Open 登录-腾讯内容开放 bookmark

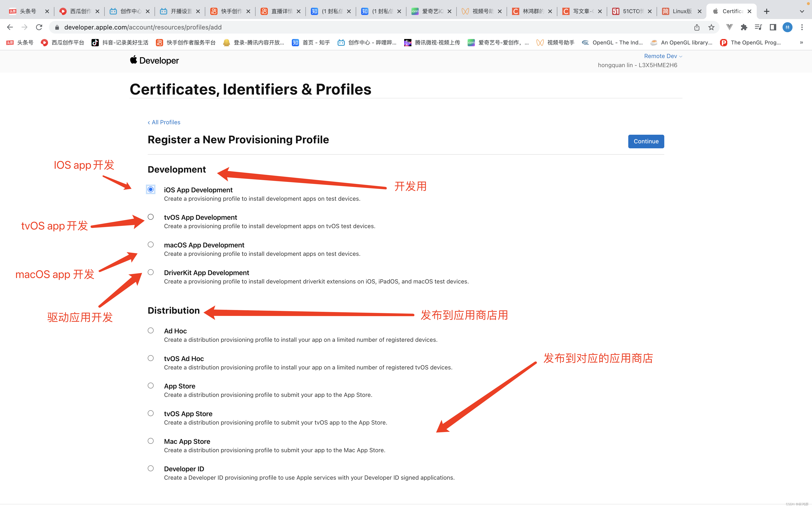point(254,43)
